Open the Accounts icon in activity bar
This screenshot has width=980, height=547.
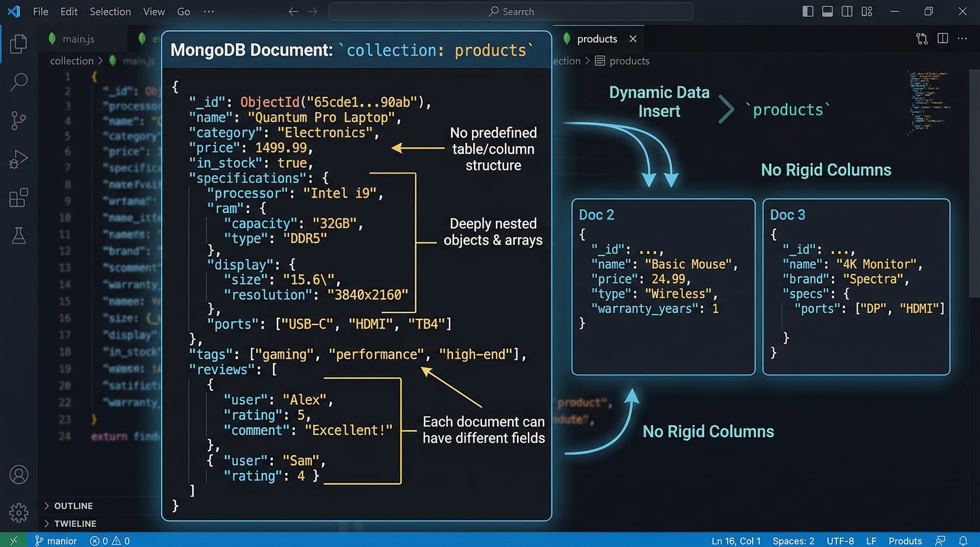tap(19, 474)
